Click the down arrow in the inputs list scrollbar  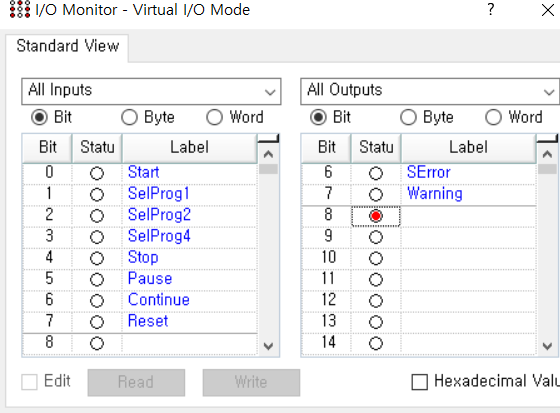[x=268, y=345]
